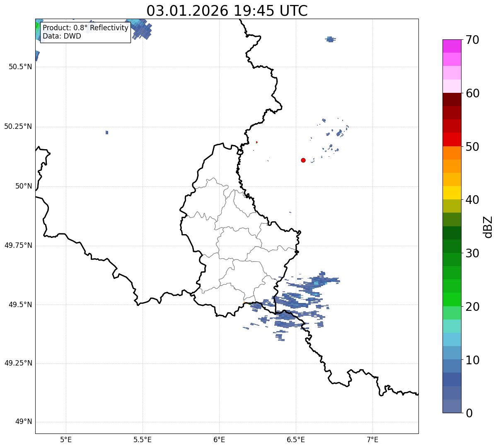498x448 pixels.
Task: Click the '40' colorbar tick label
Action: [x=473, y=200]
